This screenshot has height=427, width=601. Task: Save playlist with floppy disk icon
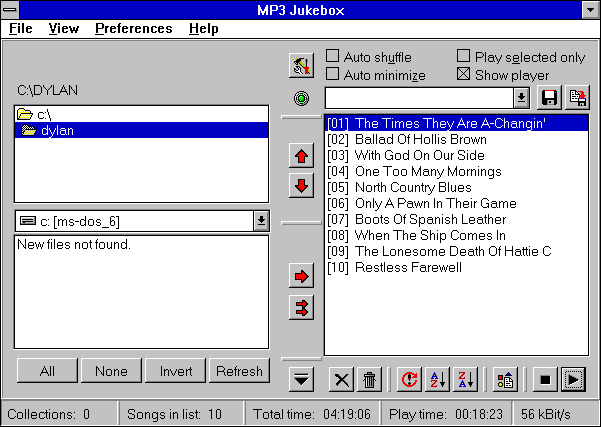(x=549, y=98)
